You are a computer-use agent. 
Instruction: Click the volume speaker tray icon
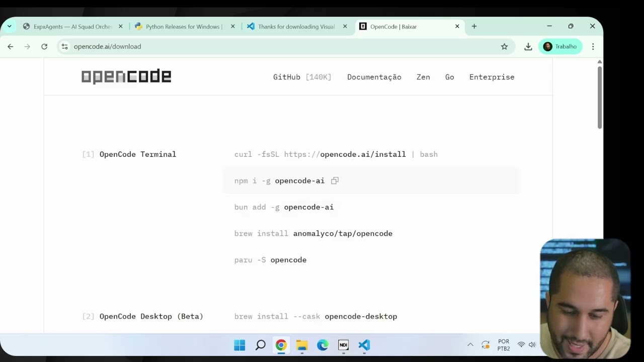pyautogui.click(x=532, y=345)
